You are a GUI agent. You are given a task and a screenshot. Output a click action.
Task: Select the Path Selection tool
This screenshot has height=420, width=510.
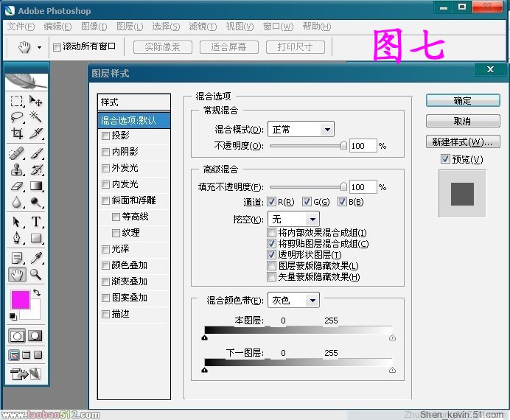(x=17, y=222)
